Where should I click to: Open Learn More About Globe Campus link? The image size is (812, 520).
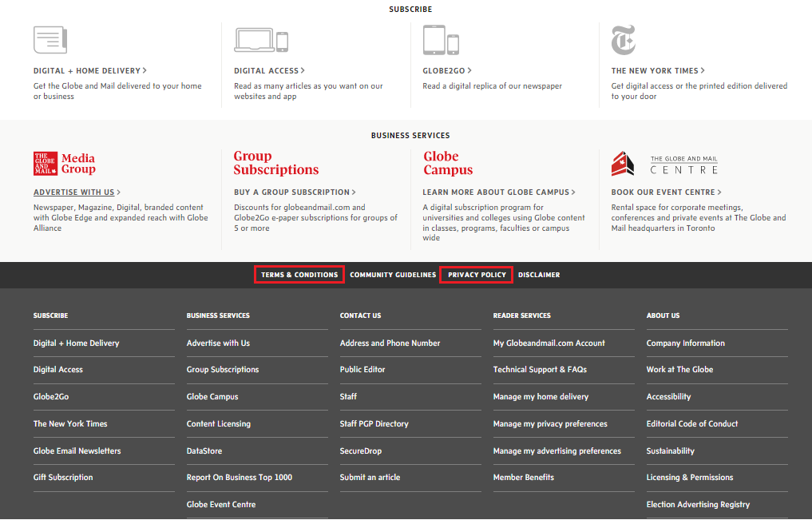click(x=498, y=193)
